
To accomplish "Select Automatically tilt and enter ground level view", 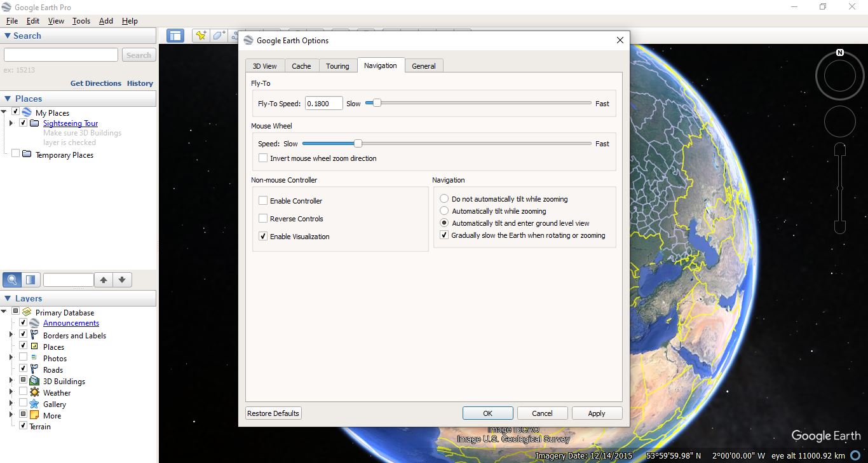I will click(x=444, y=223).
